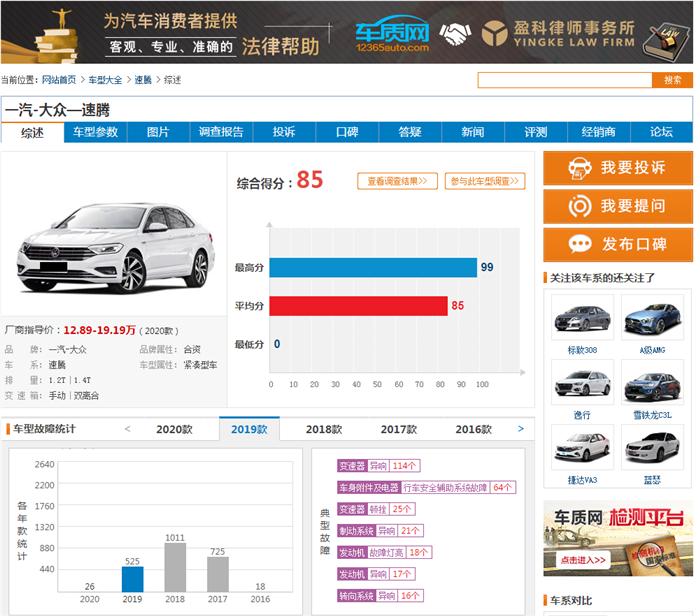700x616 pixels.
Task: Click the right arrow of model years
Action: [521, 429]
